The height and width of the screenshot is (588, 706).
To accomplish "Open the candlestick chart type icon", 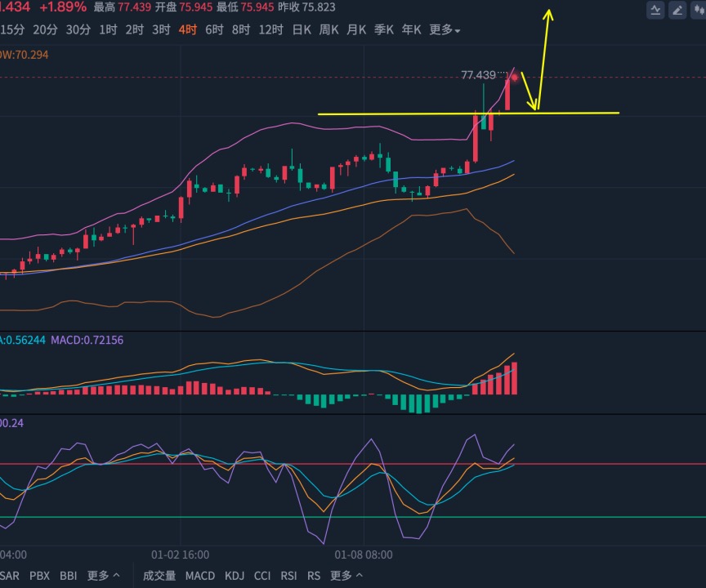I will pyautogui.click(x=699, y=10).
